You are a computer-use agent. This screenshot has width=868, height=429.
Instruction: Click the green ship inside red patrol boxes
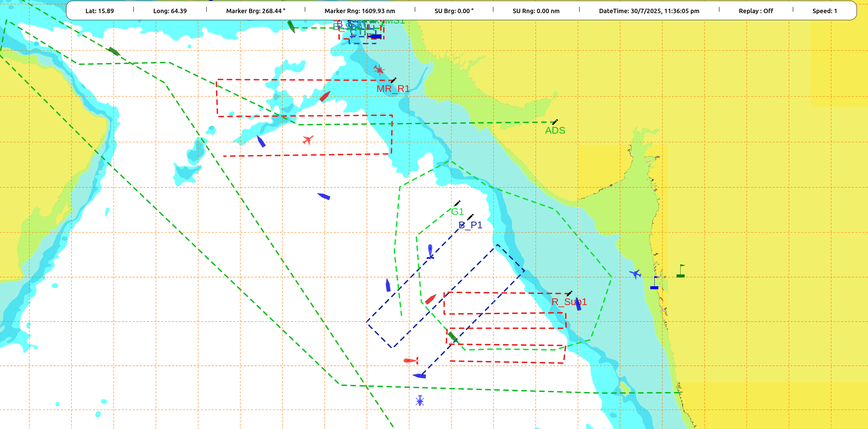tap(452, 336)
